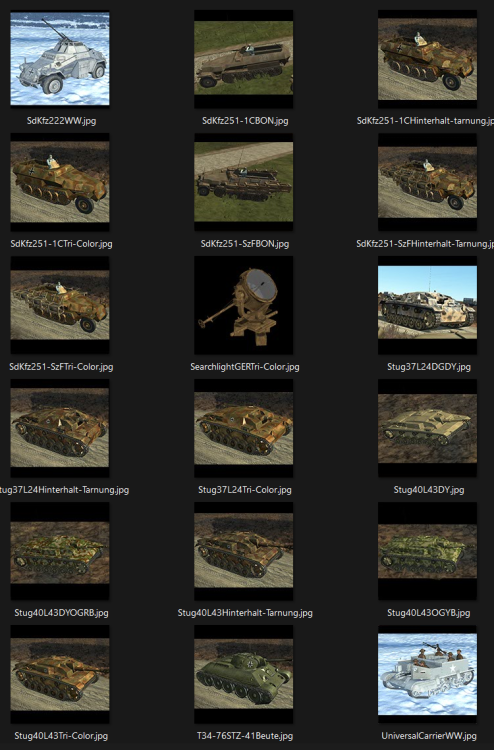The image size is (494, 750).
Task: Open the SearchlightGERTri-Color.jpg thumbnail
Action: [x=243, y=305]
